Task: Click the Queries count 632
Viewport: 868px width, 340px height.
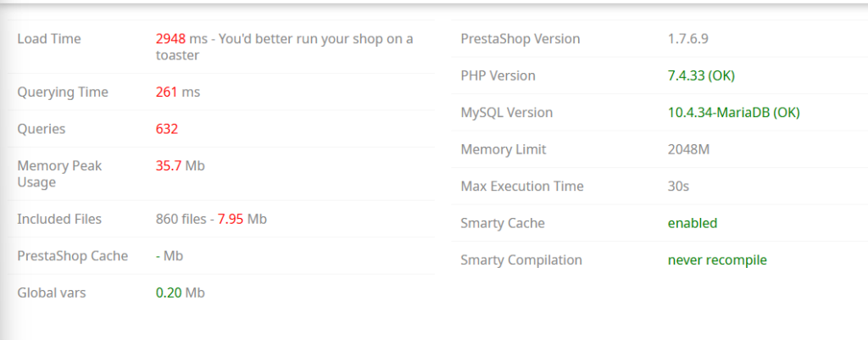Action: (167, 129)
